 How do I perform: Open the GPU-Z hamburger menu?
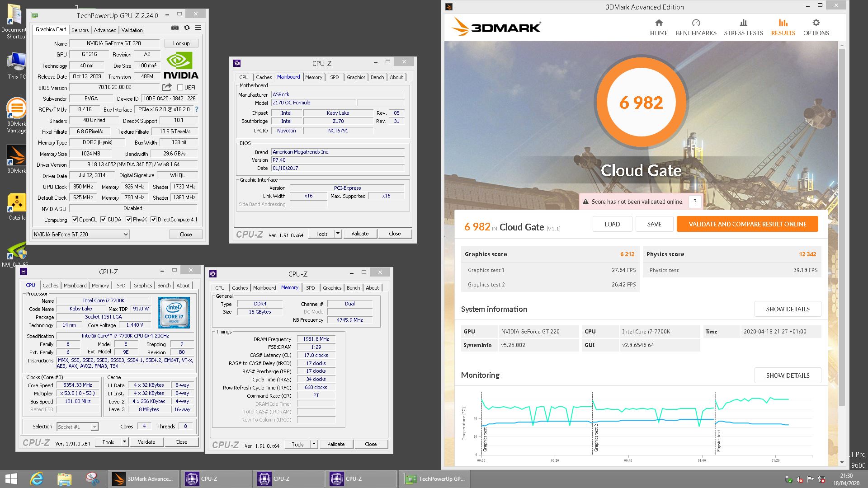[198, 28]
